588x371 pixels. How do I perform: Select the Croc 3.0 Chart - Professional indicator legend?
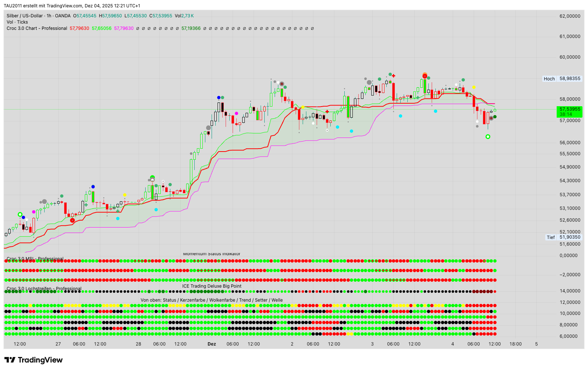[x=37, y=28]
